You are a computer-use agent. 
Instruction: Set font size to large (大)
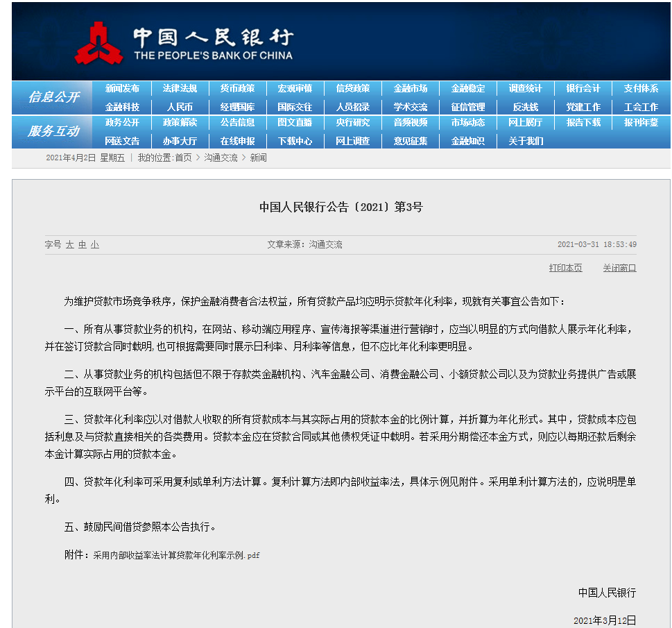(70, 244)
